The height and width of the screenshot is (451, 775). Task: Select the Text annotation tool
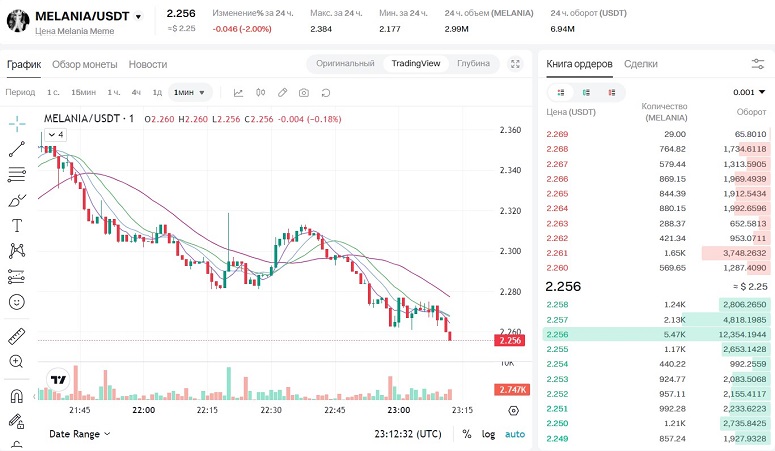[x=17, y=225]
